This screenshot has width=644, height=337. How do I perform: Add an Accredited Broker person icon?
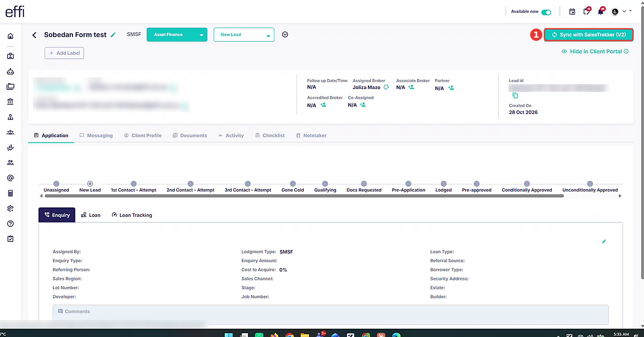323,105
